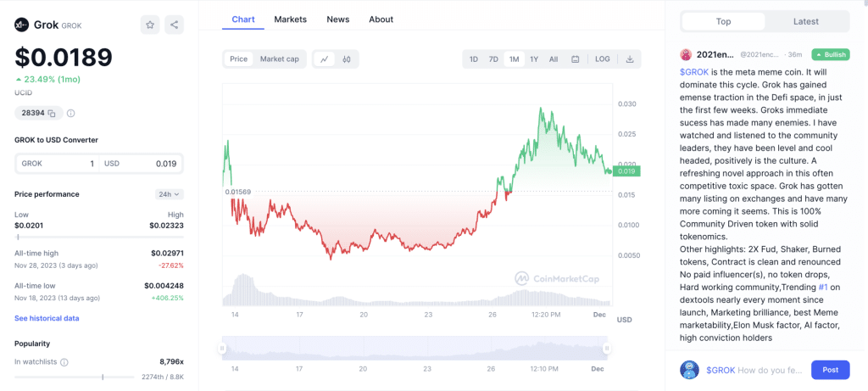Switch to line chart view
This screenshot has height=391, width=868.
click(324, 59)
